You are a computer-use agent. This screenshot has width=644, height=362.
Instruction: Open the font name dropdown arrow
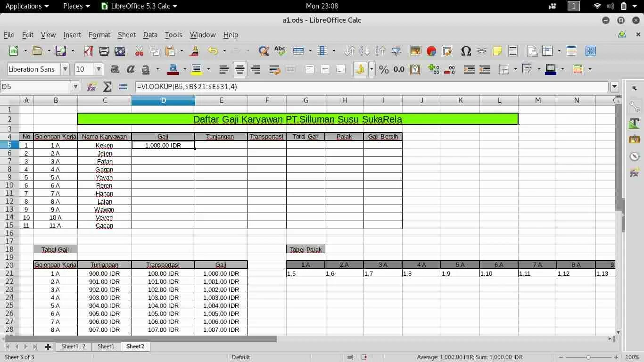pos(66,69)
